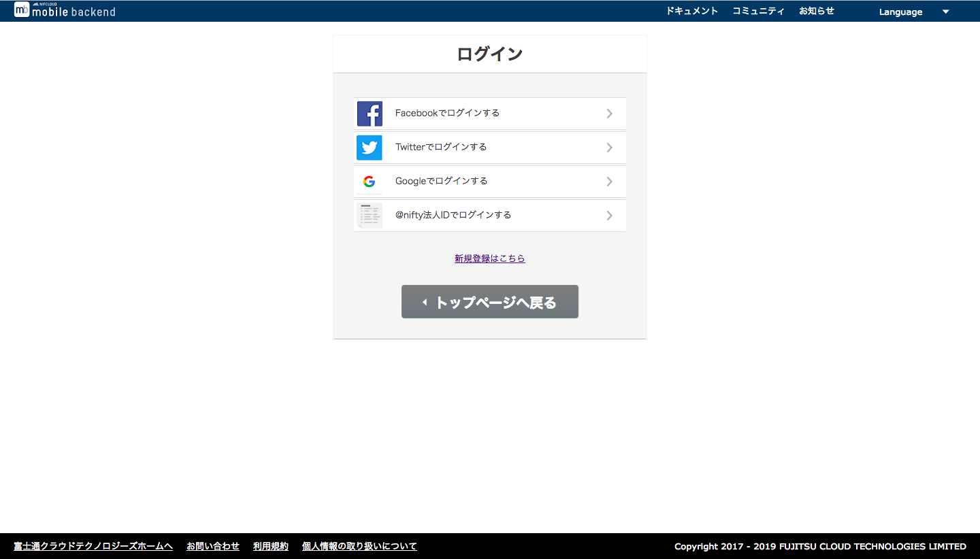Viewport: 980px width, 559px height.
Task: Open the 利用規約 terms link
Action: tap(270, 546)
